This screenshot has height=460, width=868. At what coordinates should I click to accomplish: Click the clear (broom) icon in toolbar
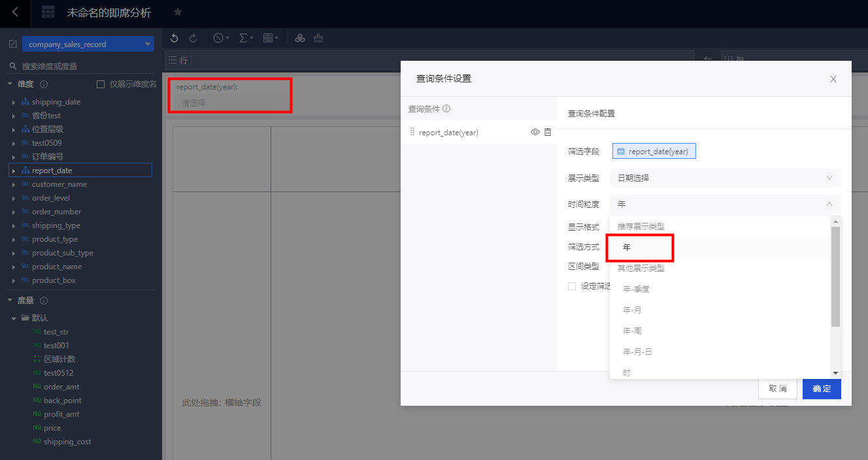click(x=318, y=39)
